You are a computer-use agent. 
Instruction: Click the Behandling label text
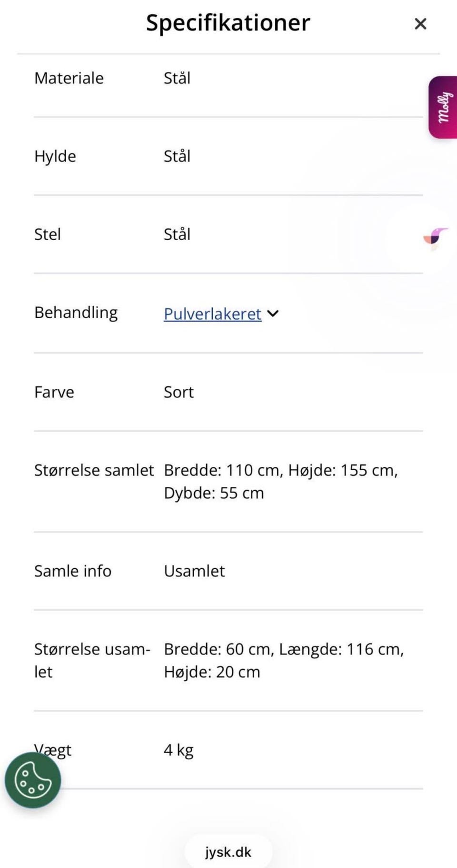(x=76, y=312)
